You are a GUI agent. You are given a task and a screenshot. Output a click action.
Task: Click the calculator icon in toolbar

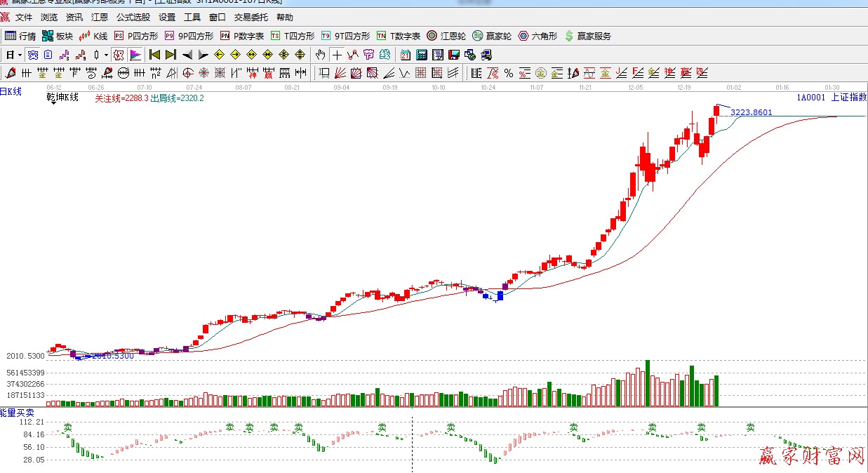pos(422,55)
